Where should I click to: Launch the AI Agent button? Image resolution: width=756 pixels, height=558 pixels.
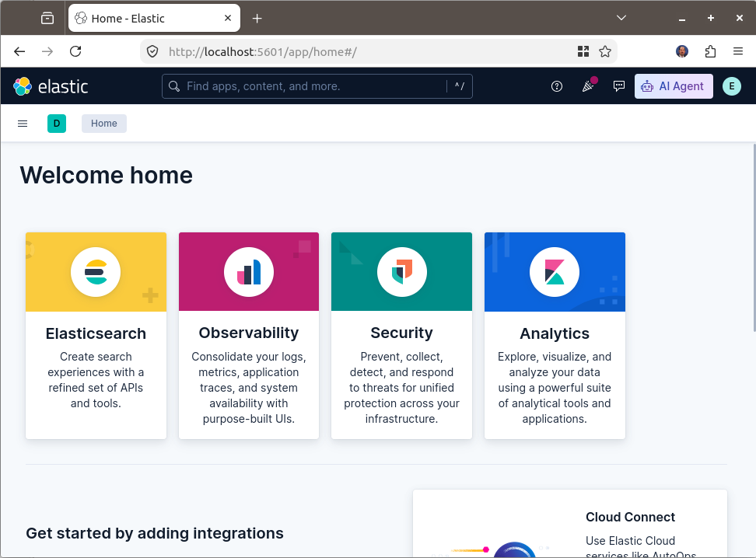click(x=673, y=86)
